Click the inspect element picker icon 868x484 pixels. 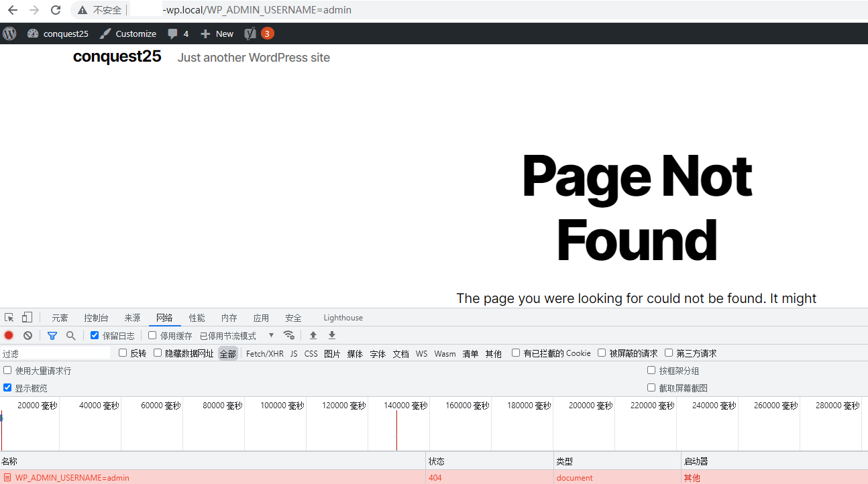pyautogui.click(x=9, y=318)
